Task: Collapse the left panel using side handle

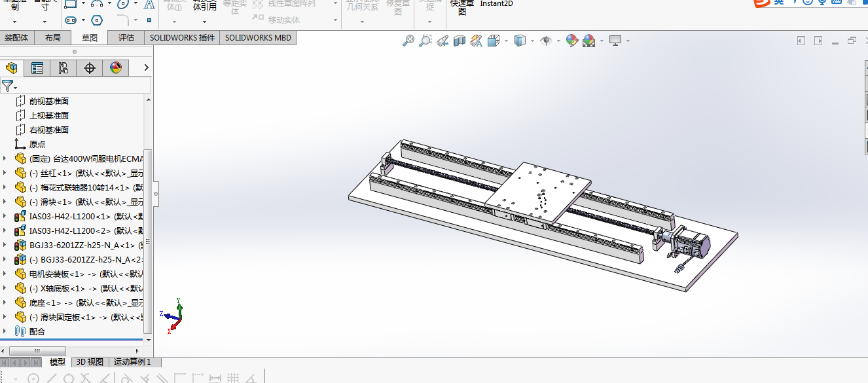Action: click(x=156, y=194)
